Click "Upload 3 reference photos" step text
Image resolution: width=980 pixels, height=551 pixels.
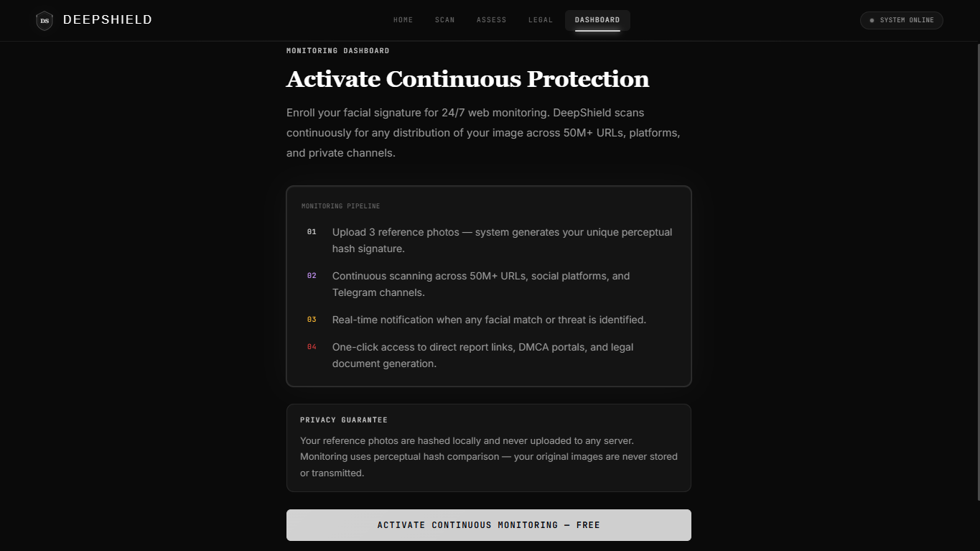(503, 241)
